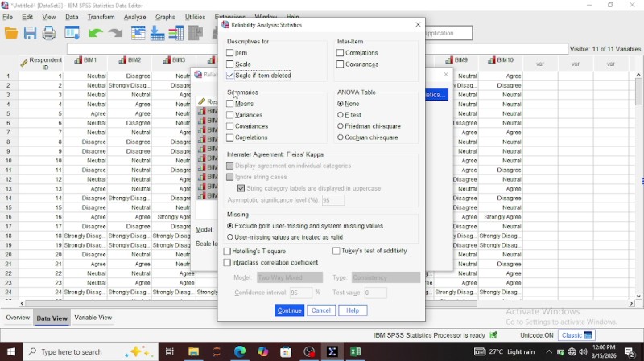
Task: Click the volume speaker tray icon
Action: click(583, 351)
